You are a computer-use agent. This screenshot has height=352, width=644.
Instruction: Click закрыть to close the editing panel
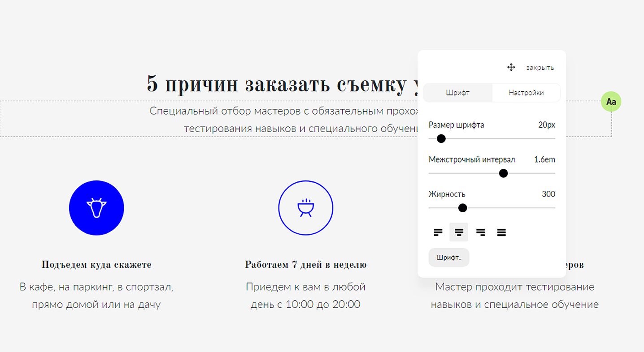pos(540,67)
